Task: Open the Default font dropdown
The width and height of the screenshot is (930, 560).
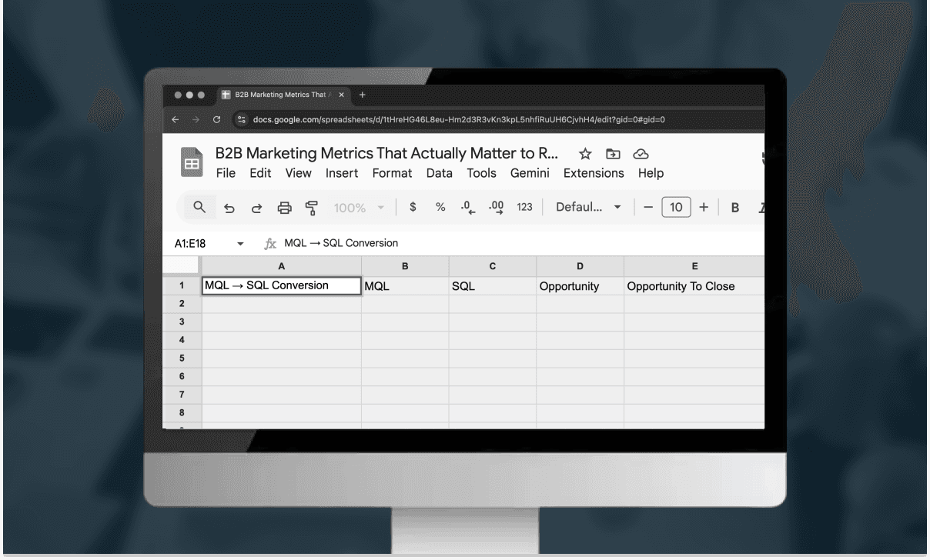Action: tap(587, 207)
